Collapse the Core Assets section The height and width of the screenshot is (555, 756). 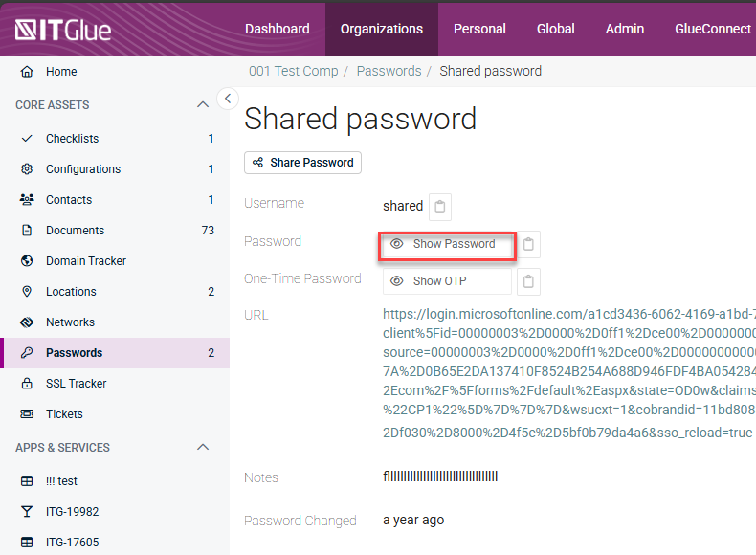coord(202,105)
